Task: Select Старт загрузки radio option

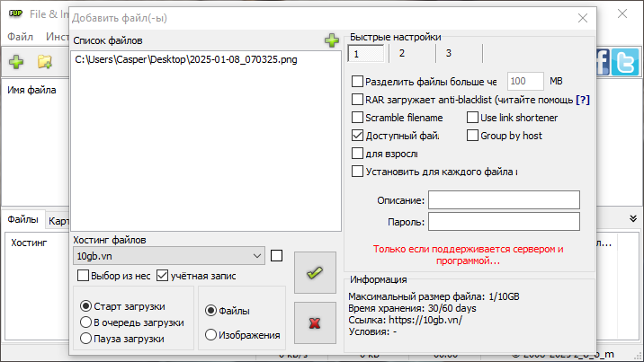Action: point(85,306)
